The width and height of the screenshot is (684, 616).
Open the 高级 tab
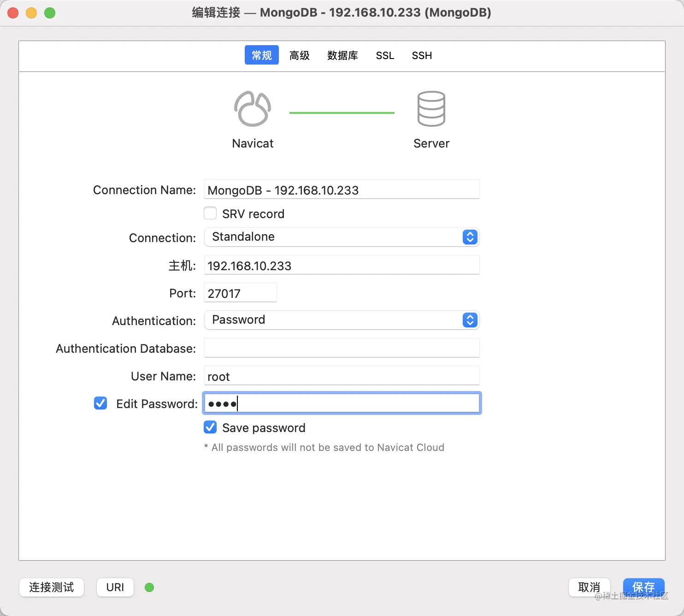tap(300, 55)
